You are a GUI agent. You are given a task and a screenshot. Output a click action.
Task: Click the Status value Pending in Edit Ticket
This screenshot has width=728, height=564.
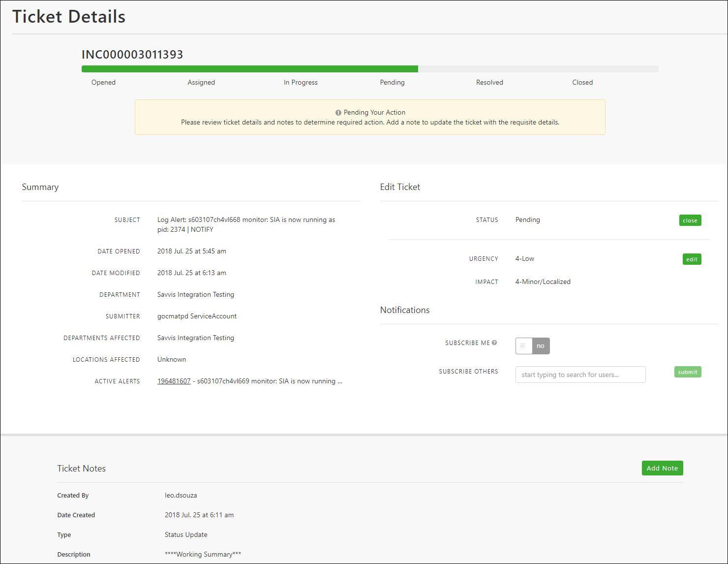[528, 219]
